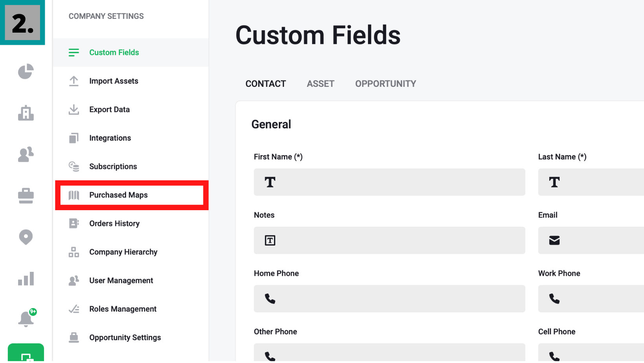The width and height of the screenshot is (644, 363).
Task: Open User Management settings
Action: [121, 280]
